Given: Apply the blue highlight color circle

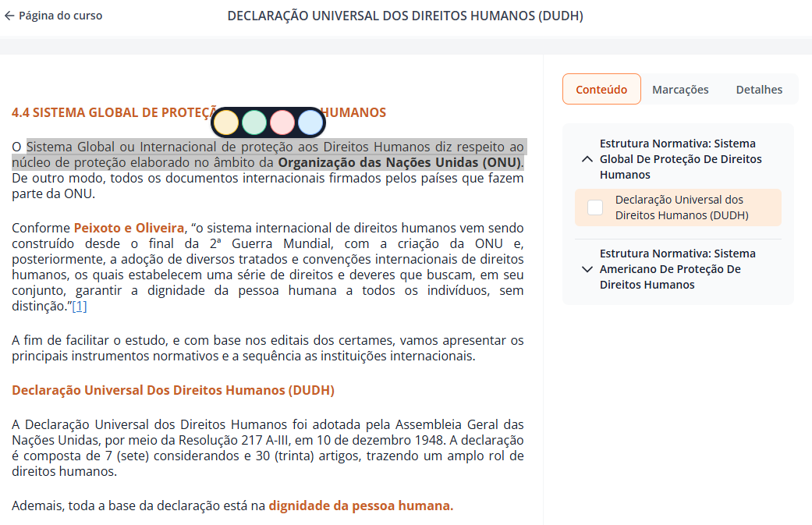Looking at the screenshot, I should point(310,122).
